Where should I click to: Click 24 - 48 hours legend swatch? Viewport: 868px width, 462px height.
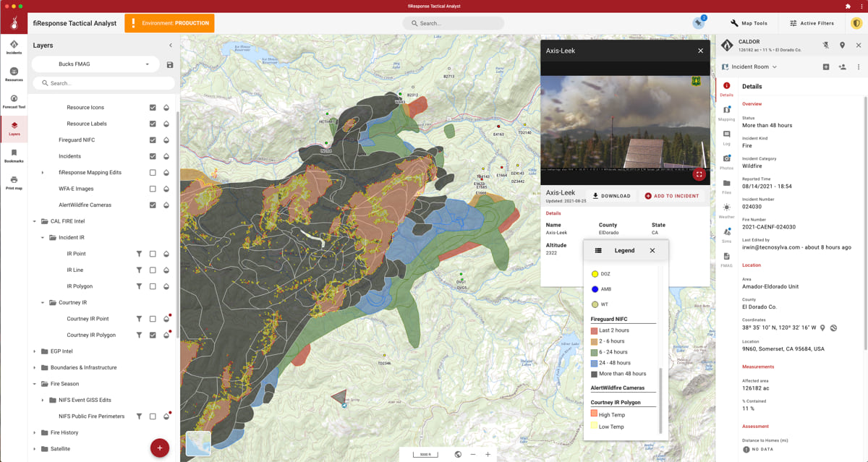pos(595,363)
